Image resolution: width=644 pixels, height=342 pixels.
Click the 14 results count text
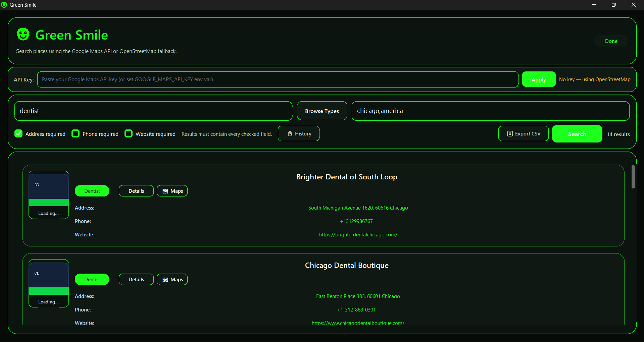618,134
